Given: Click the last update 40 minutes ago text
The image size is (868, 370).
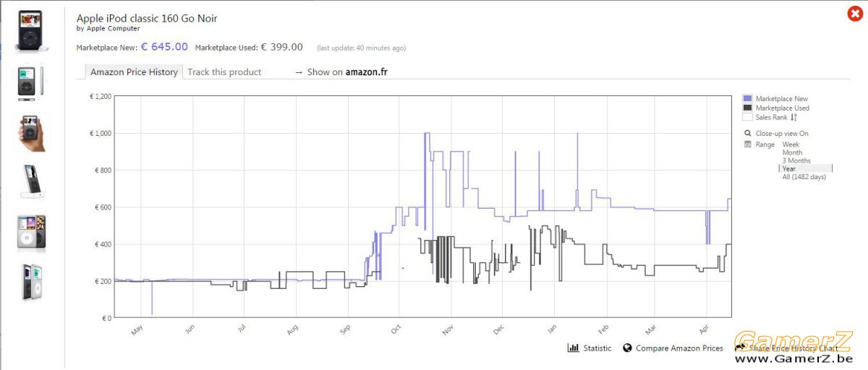Looking at the screenshot, I should pos(361,48).
